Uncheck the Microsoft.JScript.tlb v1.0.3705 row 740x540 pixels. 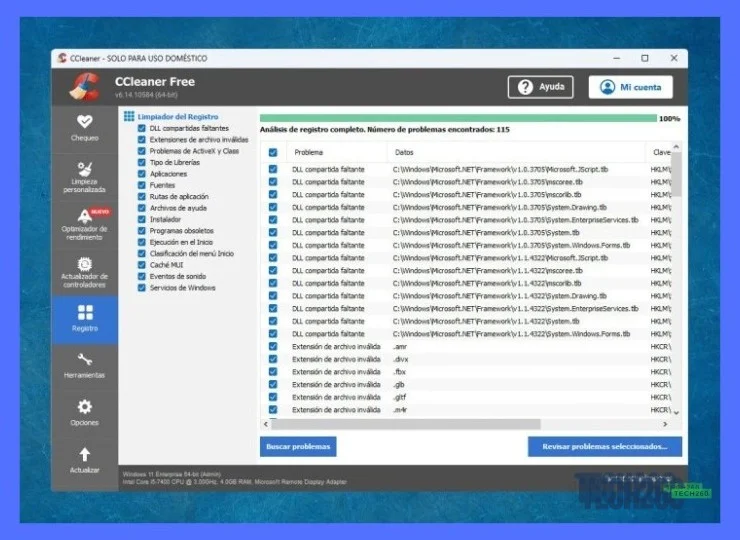click(273, 169)
